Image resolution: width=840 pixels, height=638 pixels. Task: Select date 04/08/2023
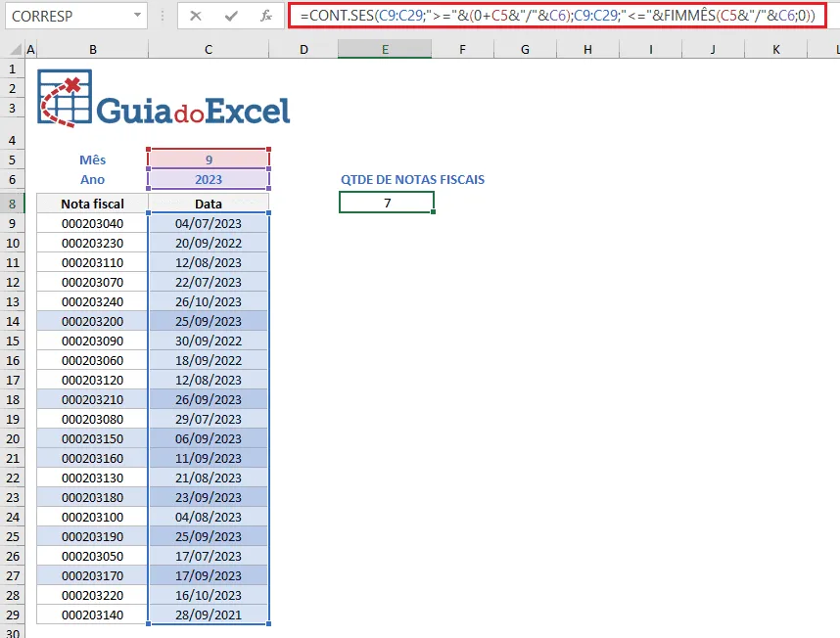(x=209, y=517)
